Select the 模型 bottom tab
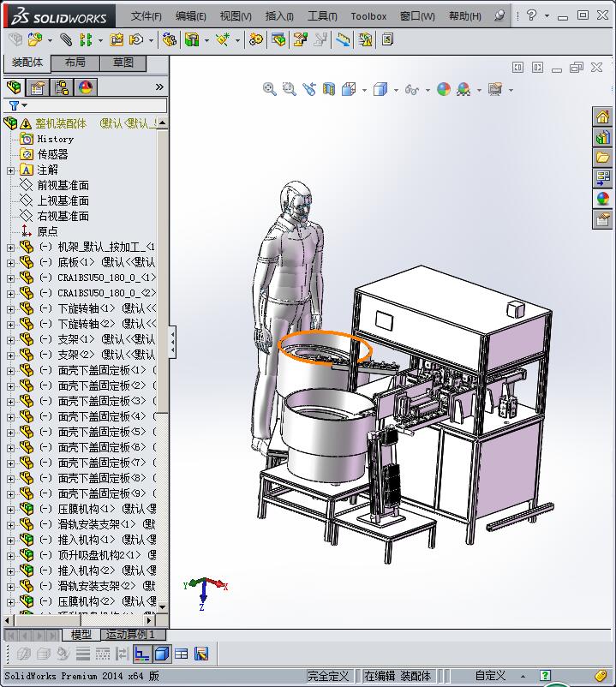The height and width of the screenshot is (687, 616). coord(81,634)
